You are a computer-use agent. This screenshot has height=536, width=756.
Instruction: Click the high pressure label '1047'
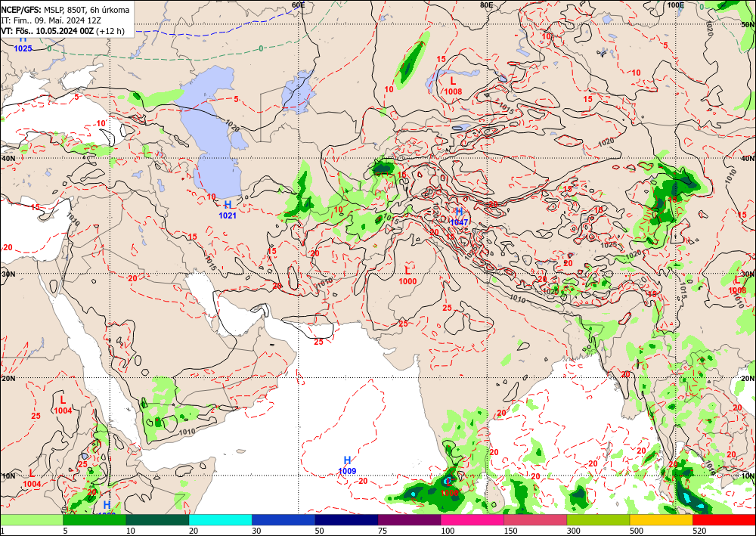click(x=459, y=222)
